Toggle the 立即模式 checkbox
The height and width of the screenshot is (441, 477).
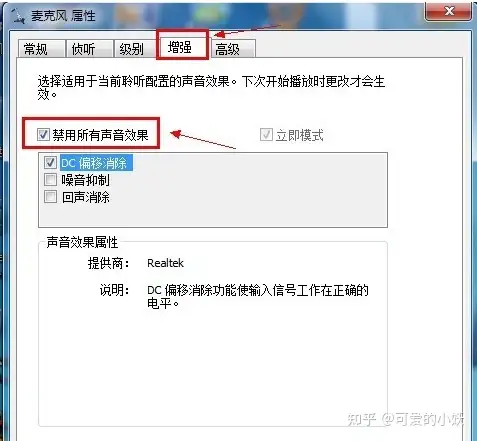266,135
